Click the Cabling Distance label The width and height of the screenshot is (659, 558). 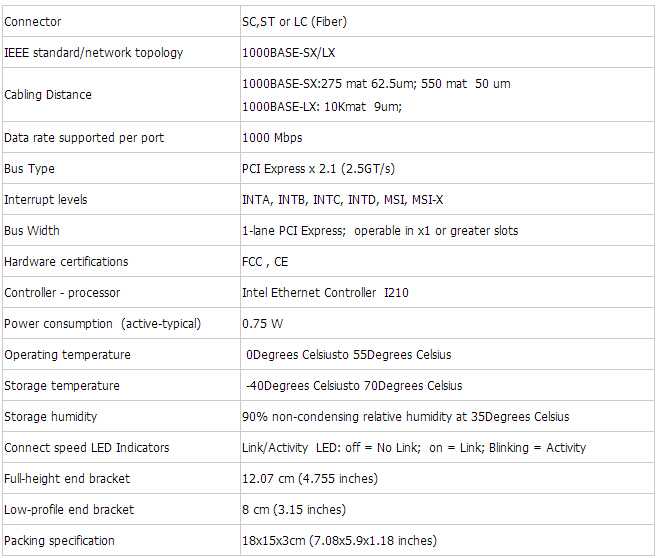[x=47, y=95]
